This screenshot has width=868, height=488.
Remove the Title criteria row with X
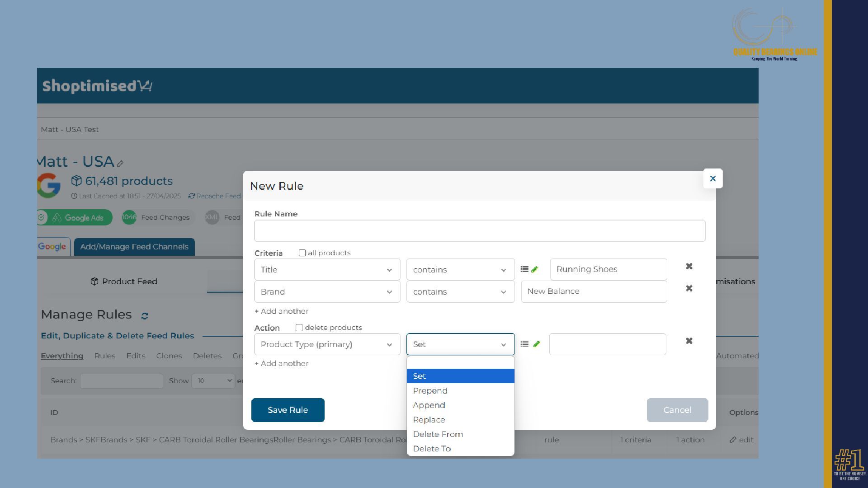pos(689,267)
